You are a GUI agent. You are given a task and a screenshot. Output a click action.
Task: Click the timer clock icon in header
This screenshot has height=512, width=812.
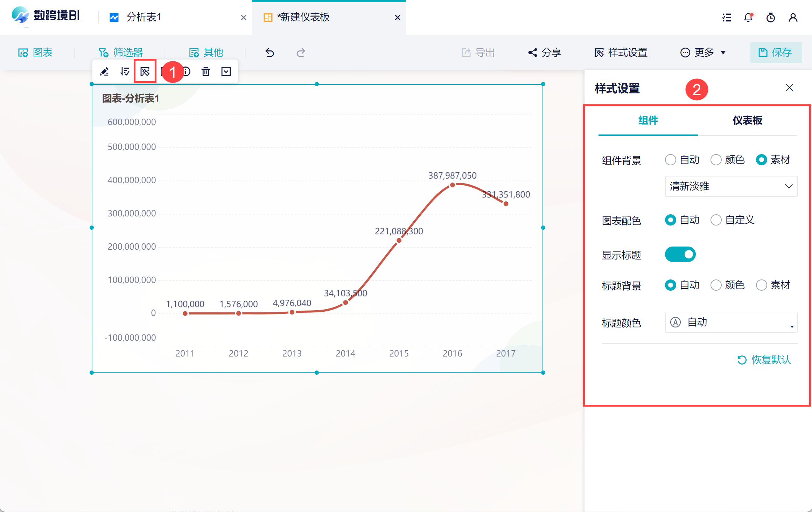pos(771,18)
